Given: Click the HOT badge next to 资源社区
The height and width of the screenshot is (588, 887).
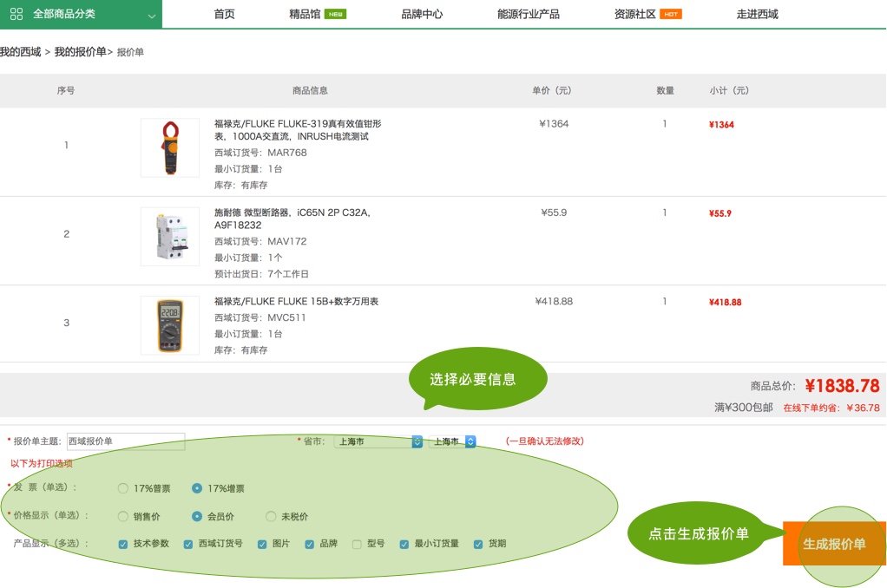Looking at the screenshot, I should click(x=670, y=14).
